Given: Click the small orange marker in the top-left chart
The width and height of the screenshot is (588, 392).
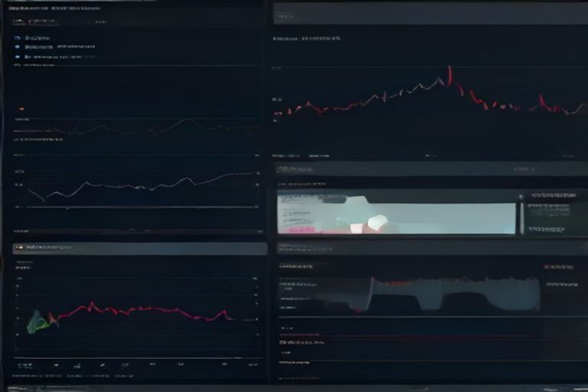Looking at the screenshot, I should [21, 109].
